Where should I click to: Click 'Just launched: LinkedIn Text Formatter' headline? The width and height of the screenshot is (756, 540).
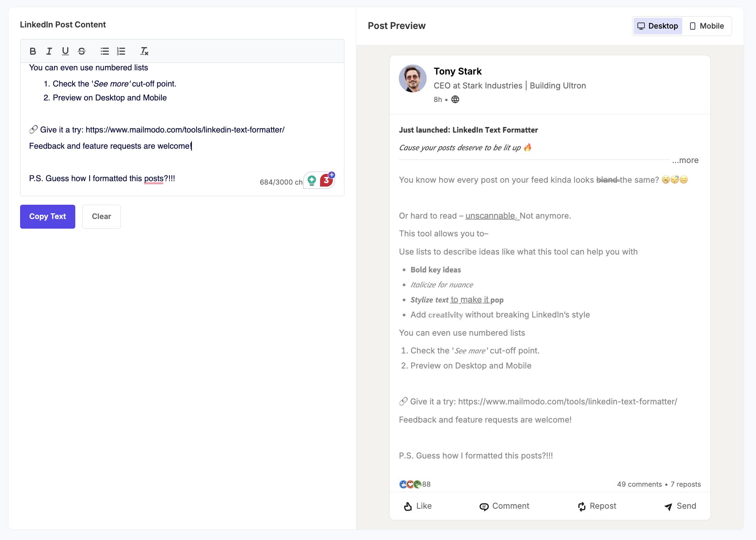tap(468, 130)
